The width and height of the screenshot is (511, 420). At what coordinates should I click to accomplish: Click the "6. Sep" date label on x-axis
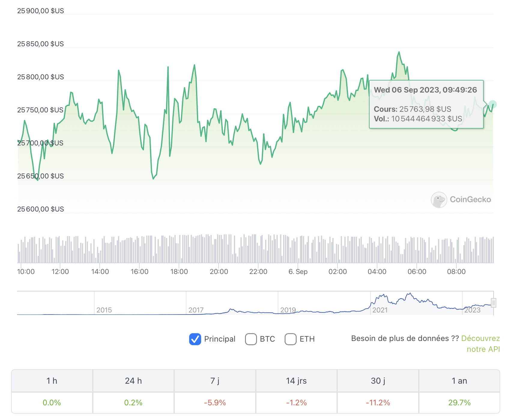pyautogui.click(x=298, y=272)
